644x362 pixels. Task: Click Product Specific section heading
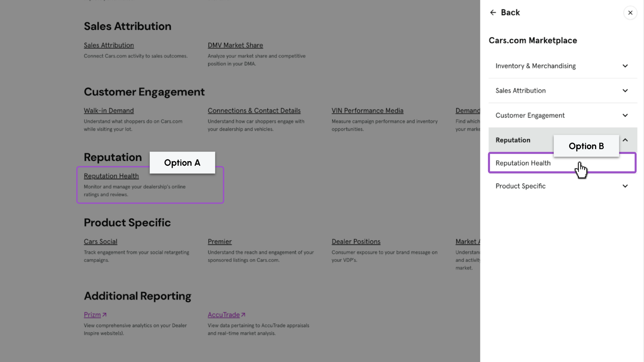127,223
